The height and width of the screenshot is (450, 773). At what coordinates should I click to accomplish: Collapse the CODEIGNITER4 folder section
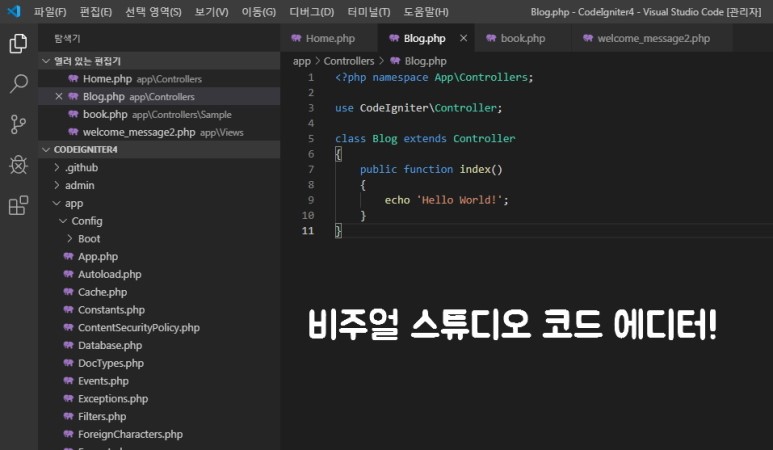159,149
